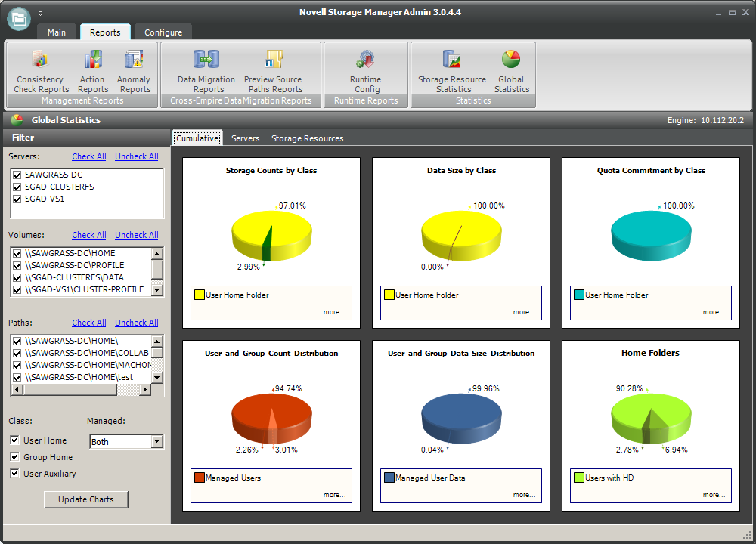Click Paths list scroll up arrow

pos(157,342)
